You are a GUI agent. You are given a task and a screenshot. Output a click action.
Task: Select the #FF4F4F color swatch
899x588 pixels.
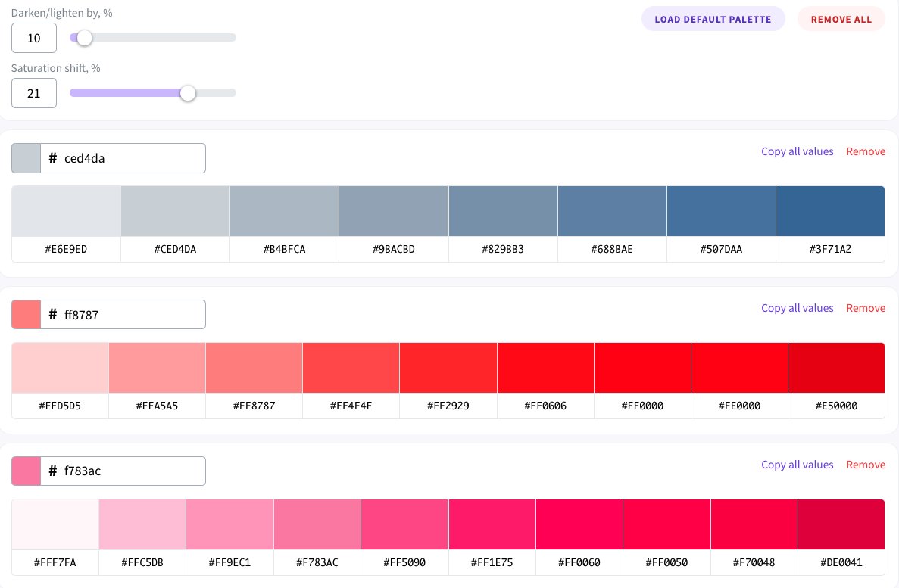[x=351, y=367]
